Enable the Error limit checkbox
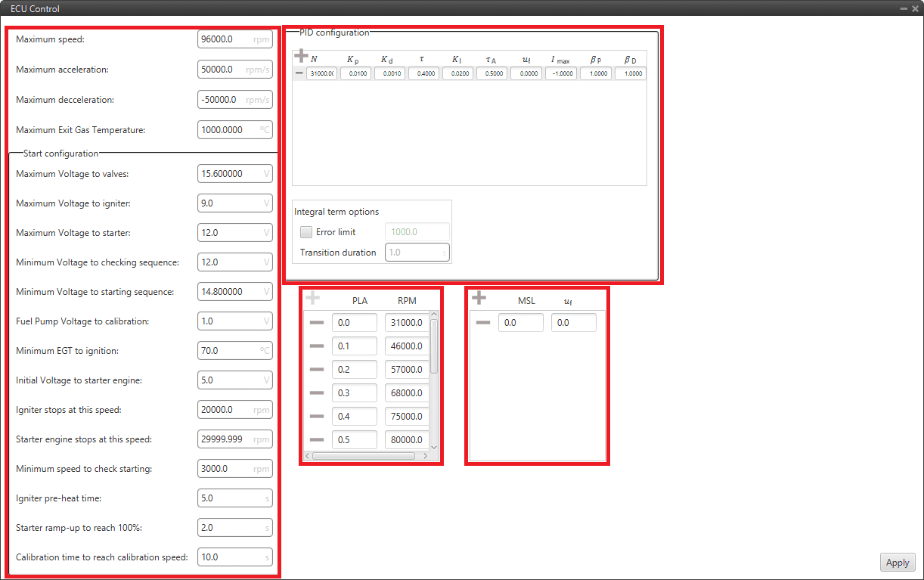This screenshot has width=924, height=580. tap(306, 232)
